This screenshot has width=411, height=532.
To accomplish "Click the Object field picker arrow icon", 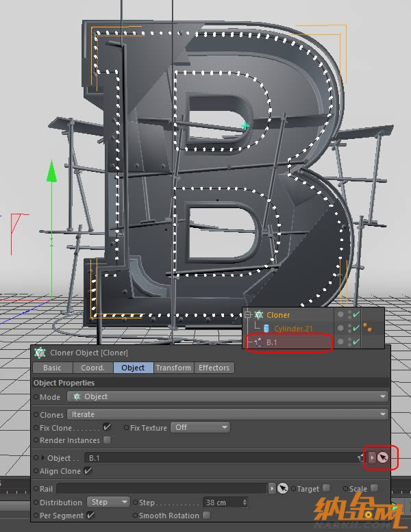I will (x=383, y=457).
